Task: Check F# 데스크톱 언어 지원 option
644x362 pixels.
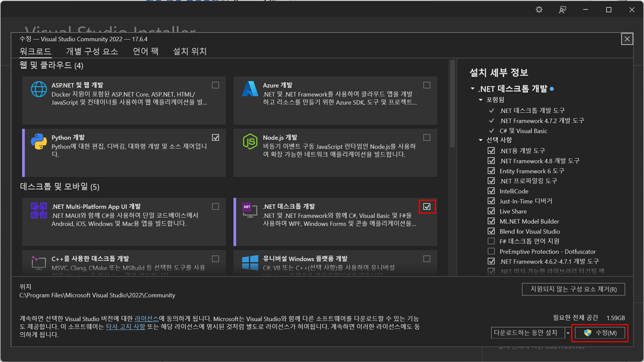Action: (491, 241)
